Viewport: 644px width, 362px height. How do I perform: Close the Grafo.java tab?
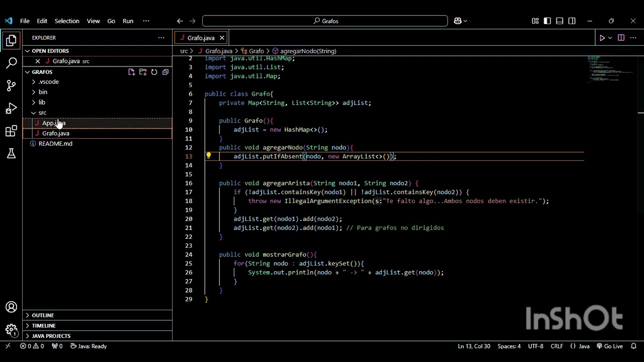pyautogui.click(x=222, y=38)
